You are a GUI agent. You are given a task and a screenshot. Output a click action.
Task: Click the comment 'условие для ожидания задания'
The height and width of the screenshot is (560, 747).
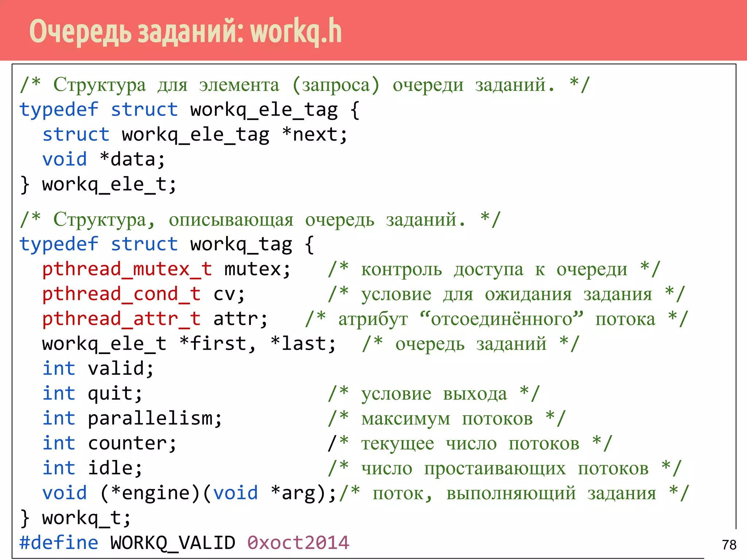coord(507,295)
